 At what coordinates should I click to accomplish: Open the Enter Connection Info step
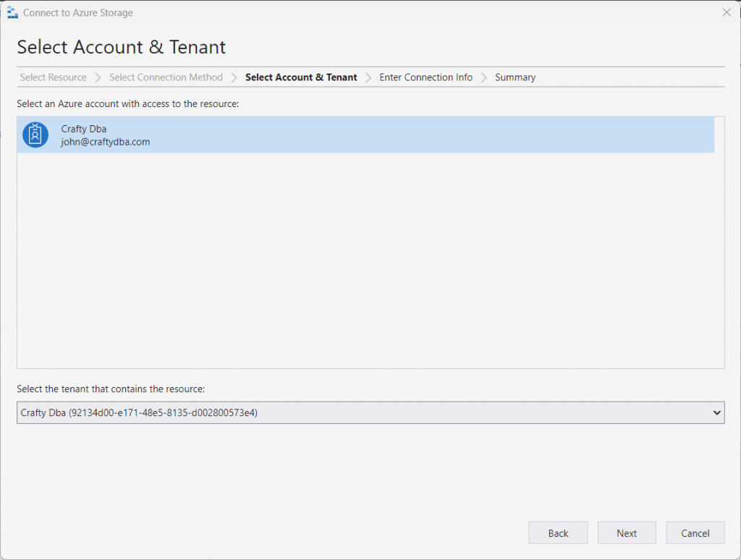coord(425,77)
